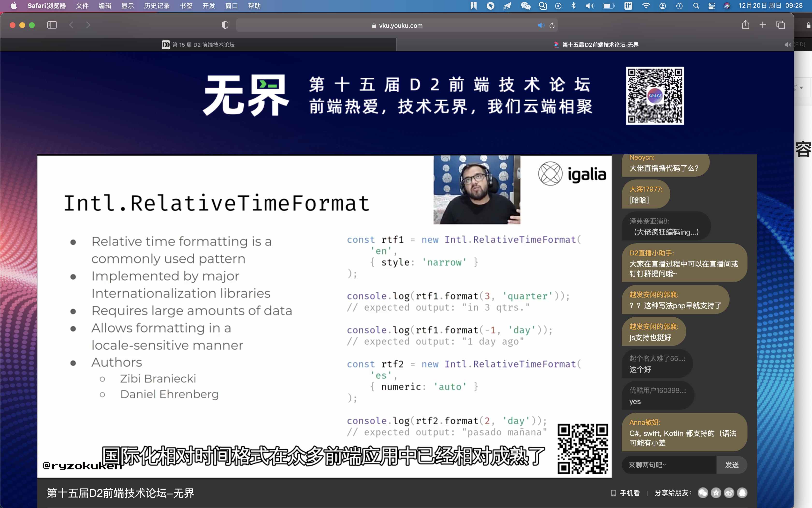
Task: Click the speaker webcam video
Action: click(477, 190)
